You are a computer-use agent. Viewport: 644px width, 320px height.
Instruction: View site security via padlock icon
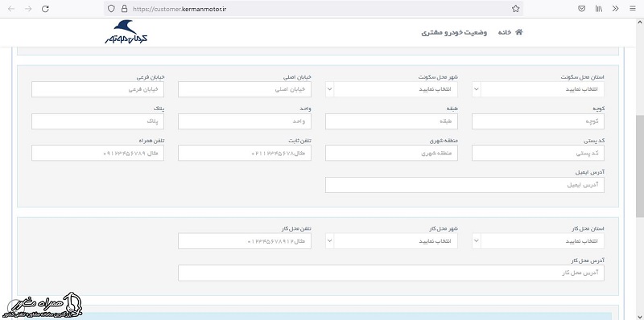124,9
